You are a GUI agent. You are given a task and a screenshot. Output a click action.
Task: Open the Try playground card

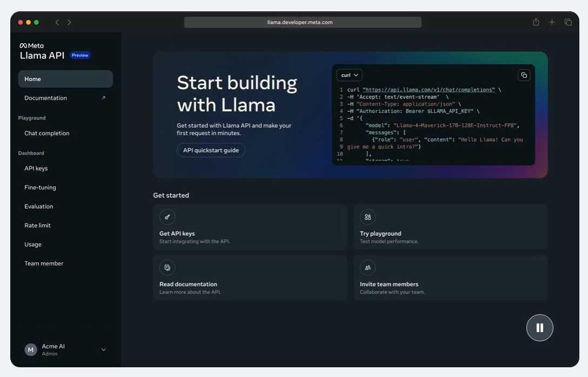click(x=450, y=227)
